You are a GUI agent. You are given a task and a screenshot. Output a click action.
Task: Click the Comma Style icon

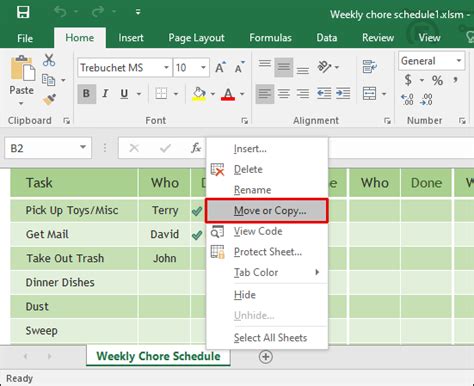pyautogui.click(x=455, y=80)
